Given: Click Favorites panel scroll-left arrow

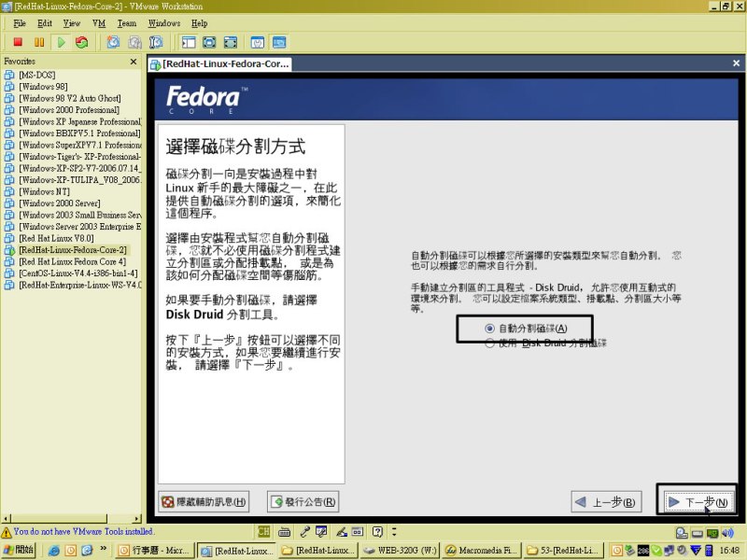Looking at the screenshot, I should point(6,519).
